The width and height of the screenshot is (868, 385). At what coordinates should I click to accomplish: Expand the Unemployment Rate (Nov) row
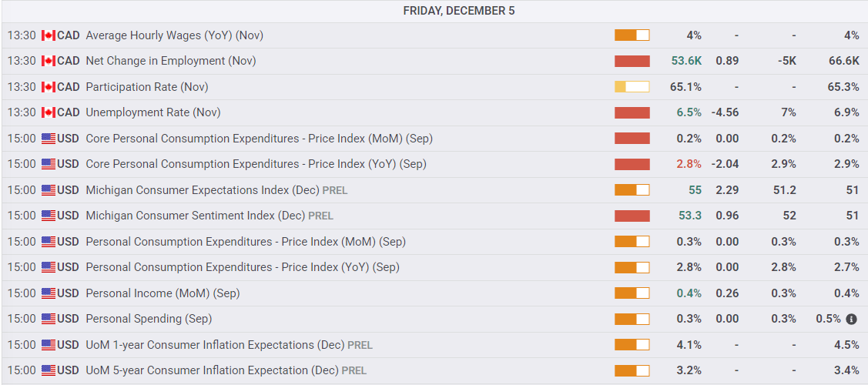point(152,112)
